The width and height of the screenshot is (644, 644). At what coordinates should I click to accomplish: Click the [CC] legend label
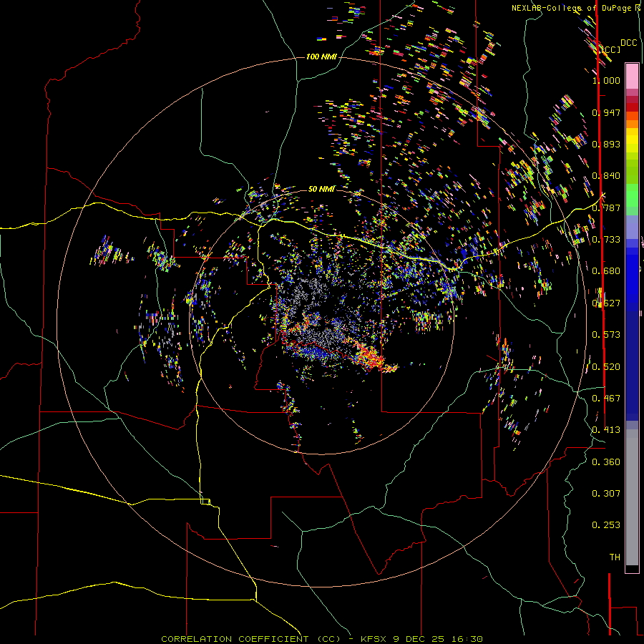pyautogui.click(x=611, y=49)
